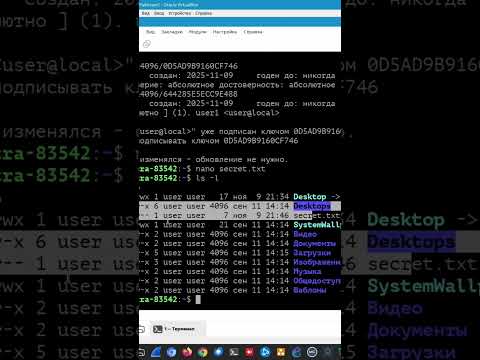Open the Edge browser icon on the taskbar
Image resolution: width=480 pixels, height=360 pixels.
click(296, 352)
